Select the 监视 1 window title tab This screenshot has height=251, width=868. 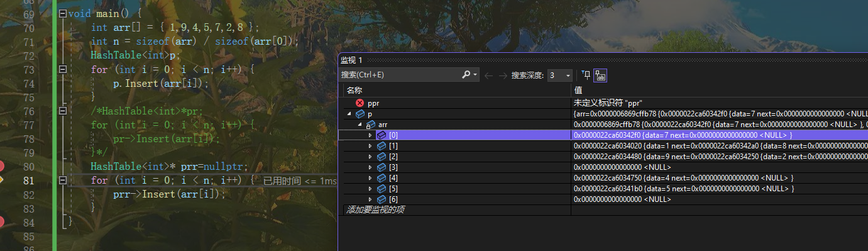point(352,60)
